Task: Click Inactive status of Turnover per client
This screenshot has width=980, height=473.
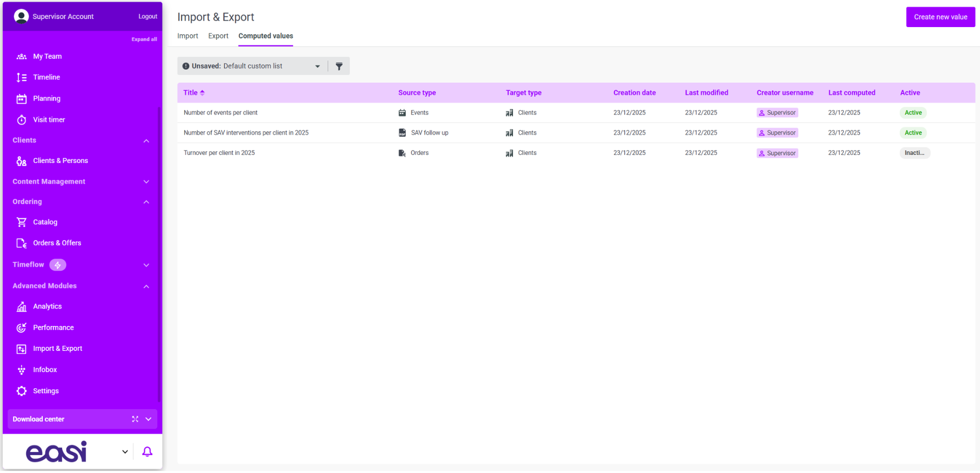Action: tap(914, 153)
